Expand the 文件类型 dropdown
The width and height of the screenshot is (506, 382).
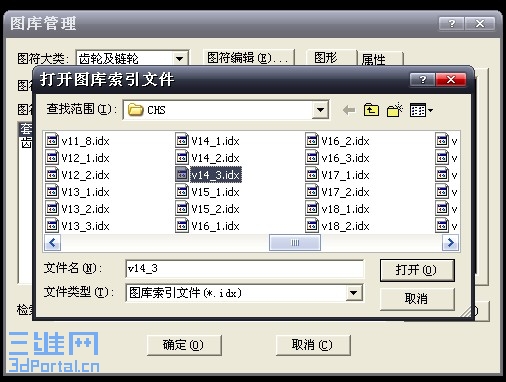coord(354,293)
